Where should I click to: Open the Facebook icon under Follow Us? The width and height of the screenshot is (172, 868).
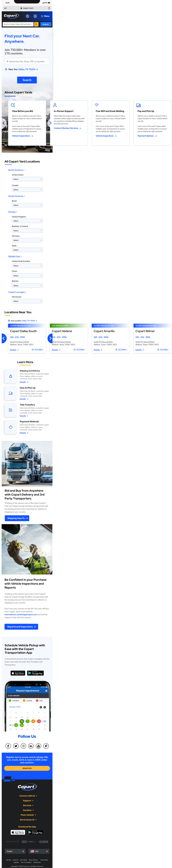click(8, 746)
